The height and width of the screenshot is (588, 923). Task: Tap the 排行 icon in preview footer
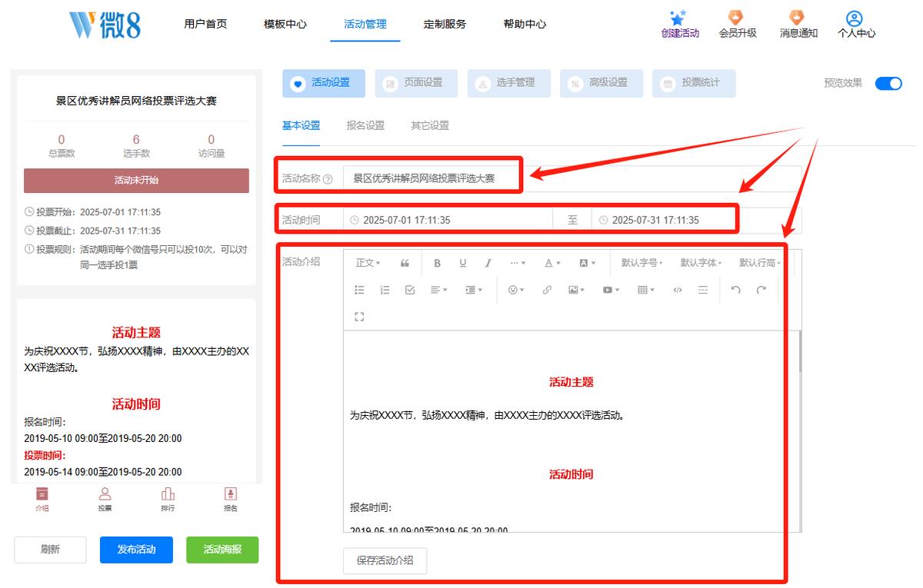pos(168,499)
